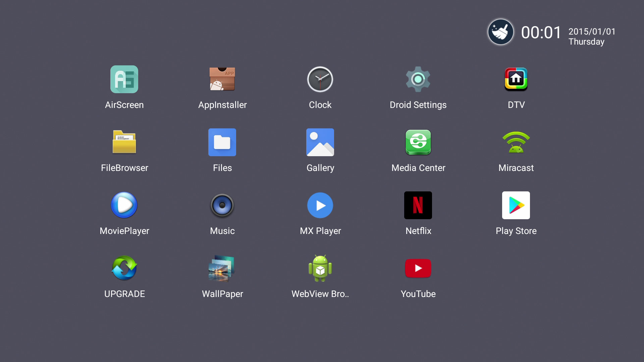Open the green Media Center icon

[418, 142]
